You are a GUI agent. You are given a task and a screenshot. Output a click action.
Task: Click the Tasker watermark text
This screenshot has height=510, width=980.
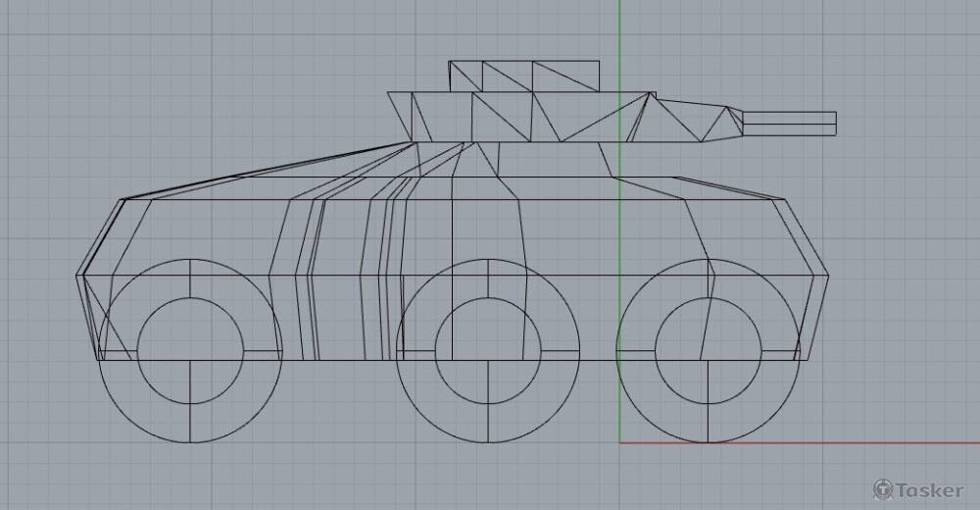[x=929, y=489]
